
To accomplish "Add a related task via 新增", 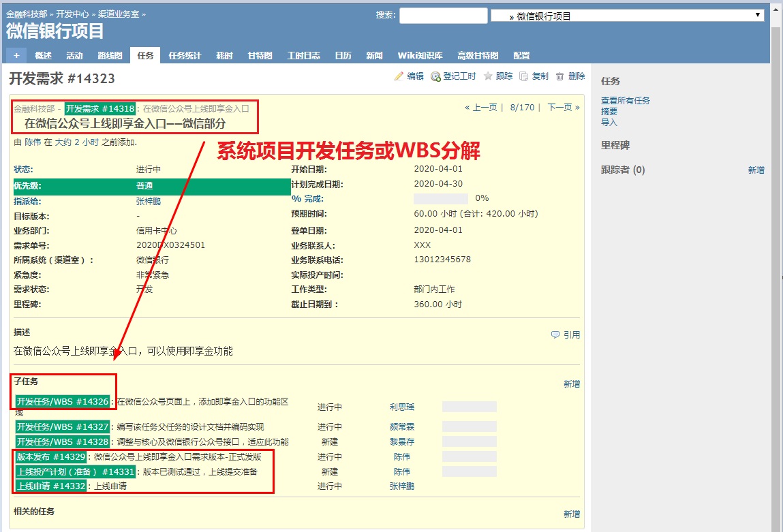I will click(x=572, y=514).
